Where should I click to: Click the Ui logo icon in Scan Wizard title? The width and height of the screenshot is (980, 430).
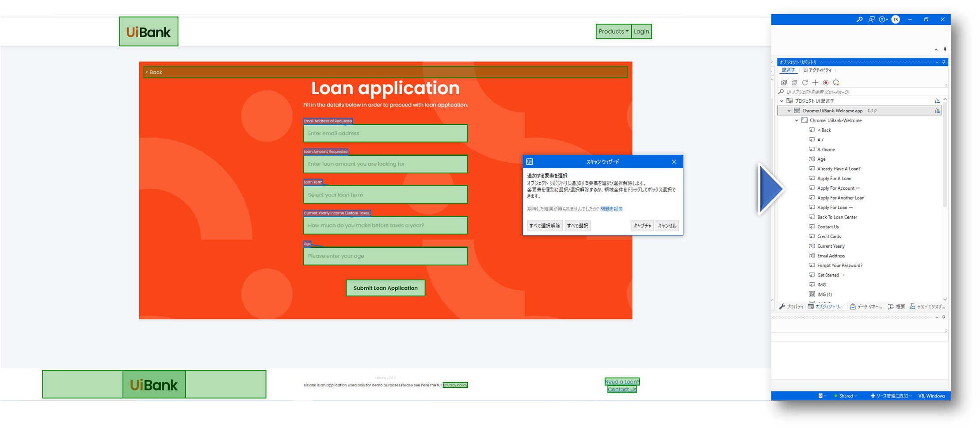[x=530, y=162]
